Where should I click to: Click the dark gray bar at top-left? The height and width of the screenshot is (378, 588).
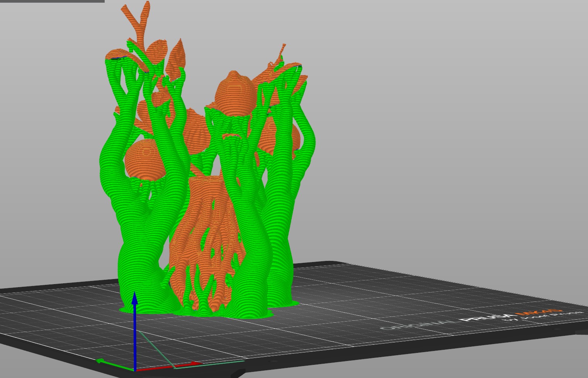tap(52, 1)
